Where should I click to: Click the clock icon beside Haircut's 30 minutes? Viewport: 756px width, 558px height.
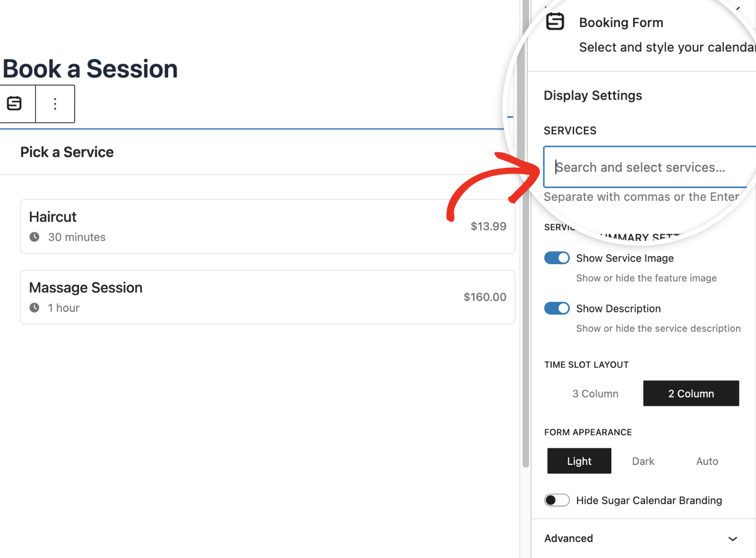tap(35, 237)
